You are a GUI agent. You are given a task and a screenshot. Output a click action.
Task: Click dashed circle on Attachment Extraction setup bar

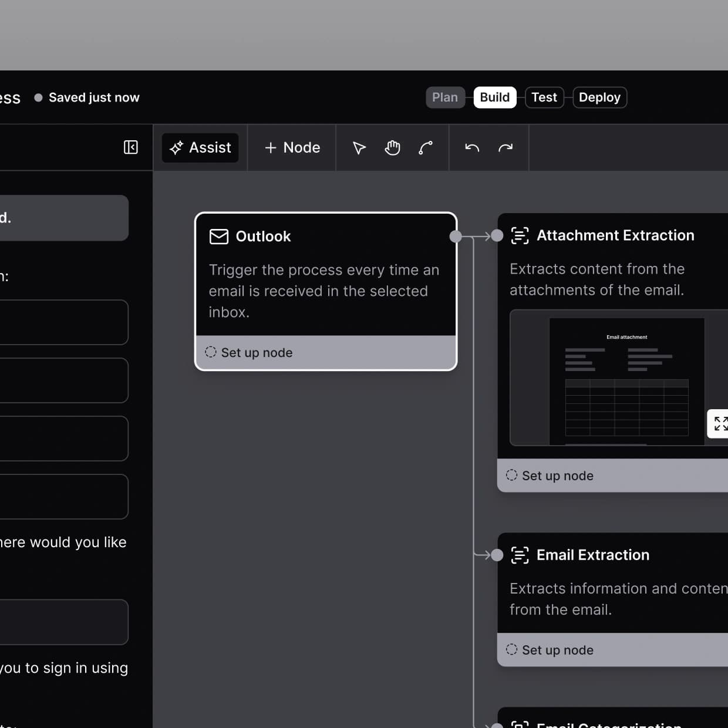click(511, 475)
